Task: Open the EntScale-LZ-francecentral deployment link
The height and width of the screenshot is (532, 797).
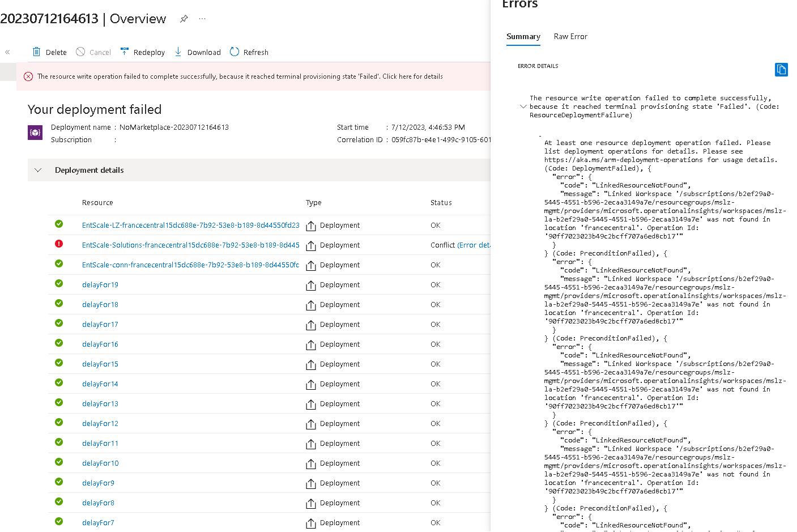Action: point(190,224)
